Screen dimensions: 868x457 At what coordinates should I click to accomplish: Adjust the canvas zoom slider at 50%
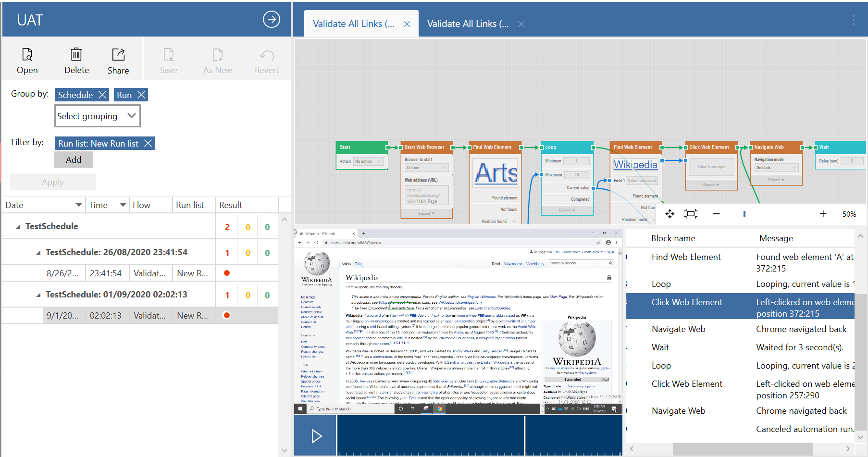[744, 214]
